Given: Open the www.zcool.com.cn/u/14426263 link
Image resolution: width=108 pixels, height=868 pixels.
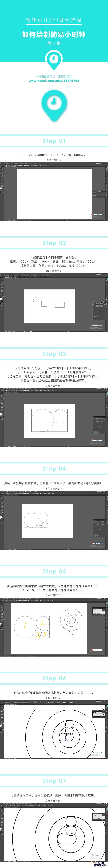Looking at the screenshot, I should [54, 81].
